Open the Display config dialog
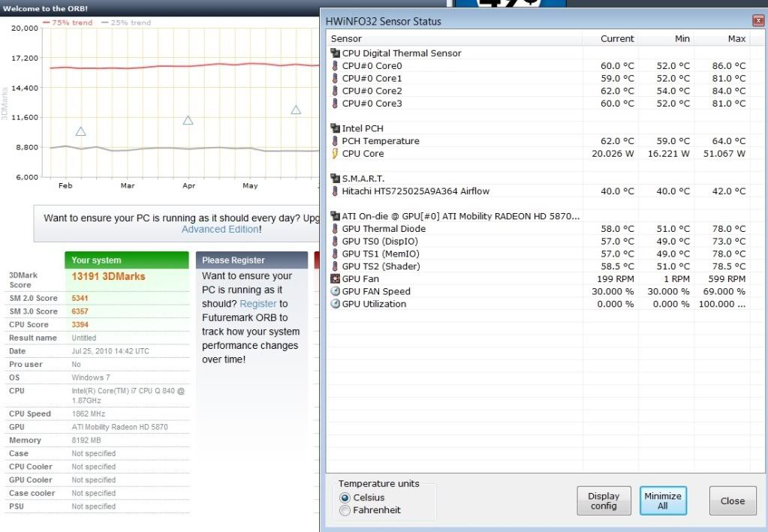The image size is (768, 532). pos(604,500)
